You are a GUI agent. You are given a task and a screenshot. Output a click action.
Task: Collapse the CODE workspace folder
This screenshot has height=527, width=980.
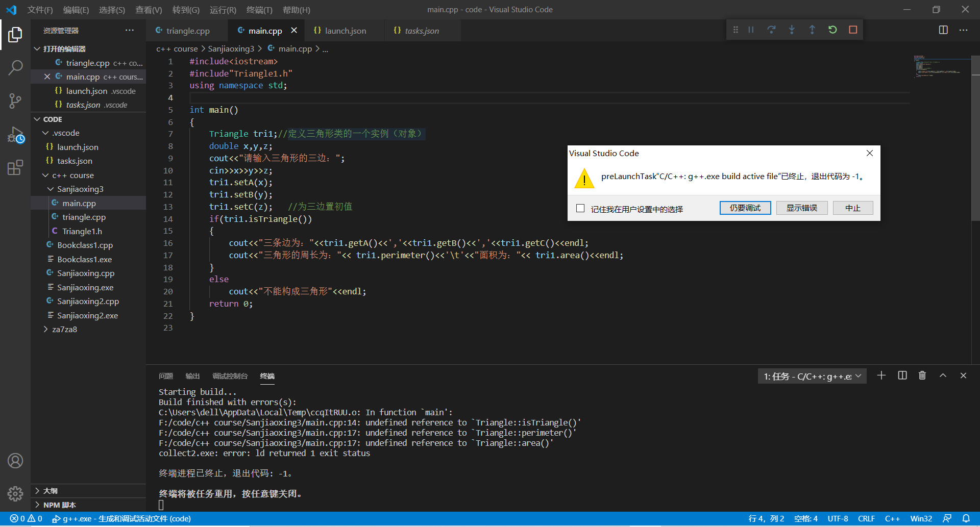88,119
